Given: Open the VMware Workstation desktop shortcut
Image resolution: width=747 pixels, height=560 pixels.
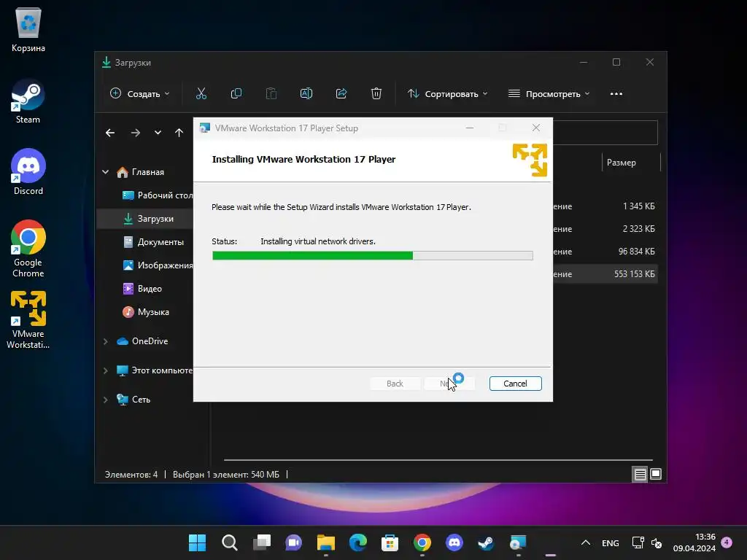Looking at the screenshot, I should (28, 320).
